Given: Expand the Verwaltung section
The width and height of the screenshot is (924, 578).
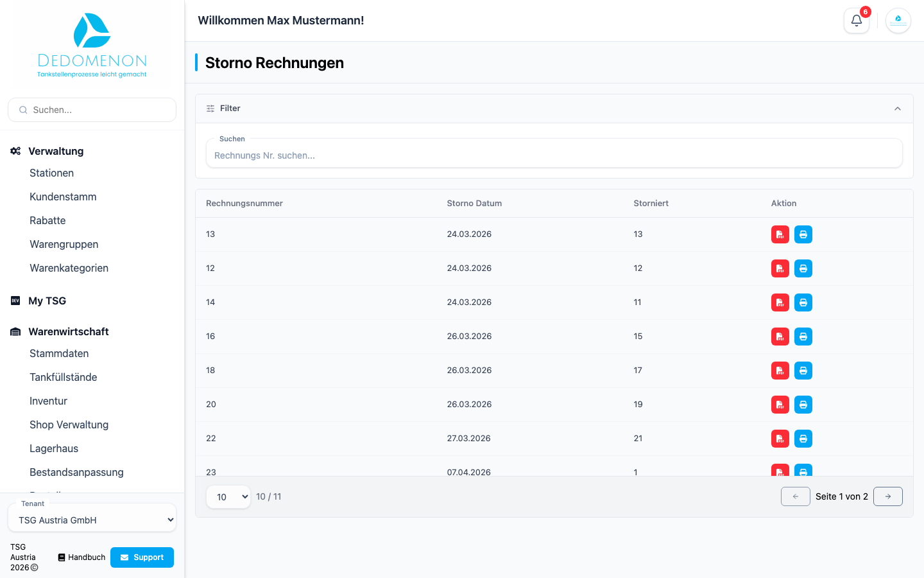Looking at the screenshot, I should 56,151.
